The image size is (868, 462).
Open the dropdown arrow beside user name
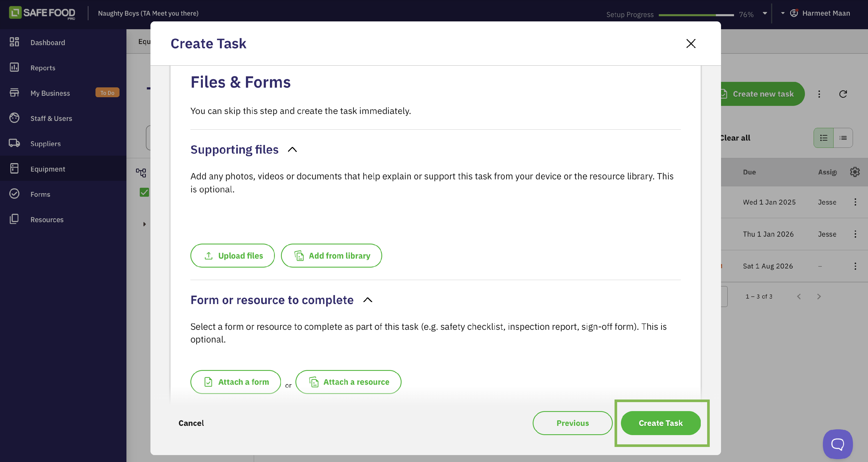(782, 13)
